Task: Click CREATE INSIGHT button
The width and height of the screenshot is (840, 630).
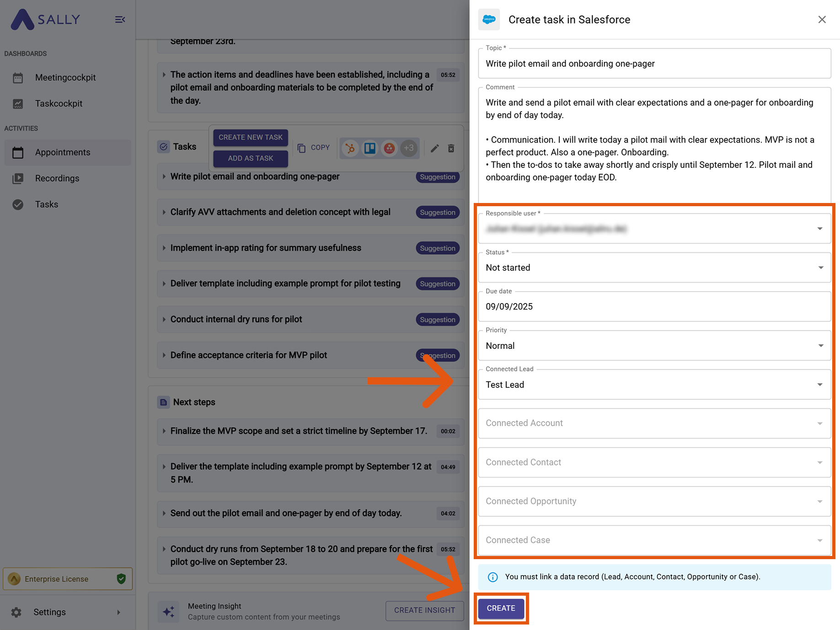Action: [424, 610]
